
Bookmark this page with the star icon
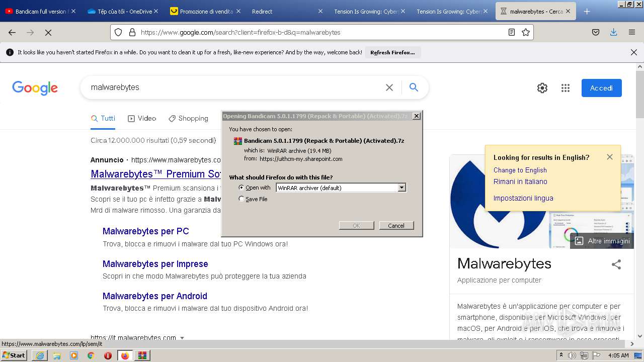coord(526,32)
